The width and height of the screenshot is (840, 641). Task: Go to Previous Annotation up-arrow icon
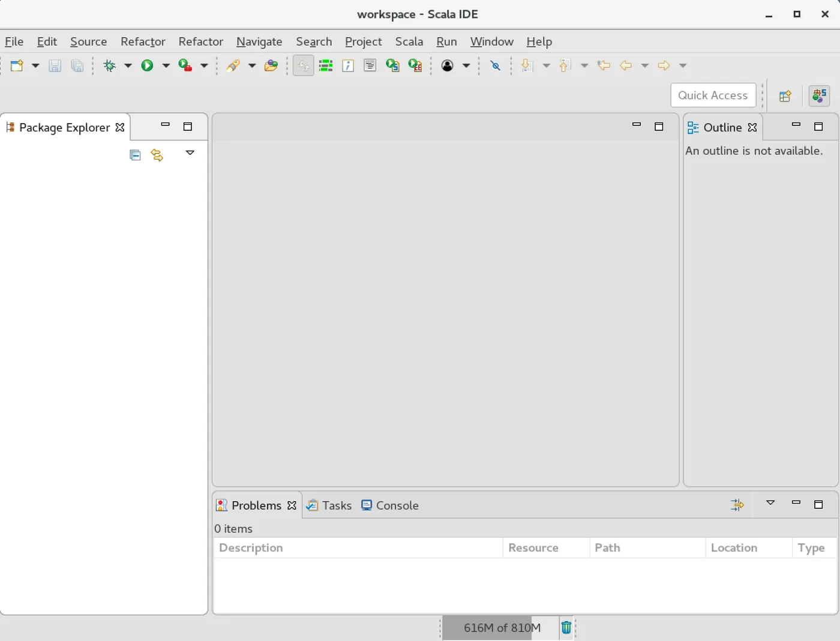(565, 65)
